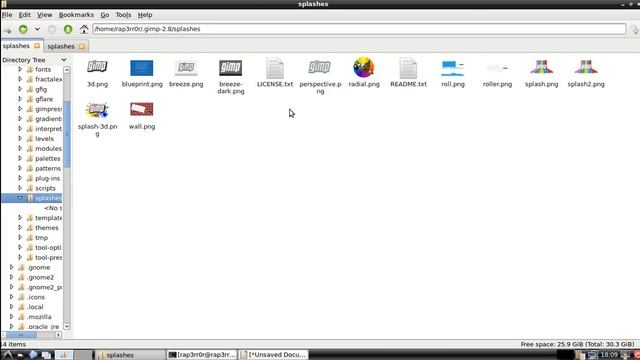Close the first splashes tab
Screen dimensions: 640x360
coord(37,46)
